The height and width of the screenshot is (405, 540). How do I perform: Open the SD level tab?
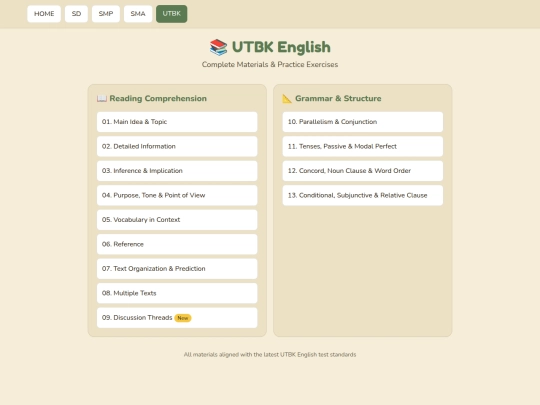[x=76, y=14]
